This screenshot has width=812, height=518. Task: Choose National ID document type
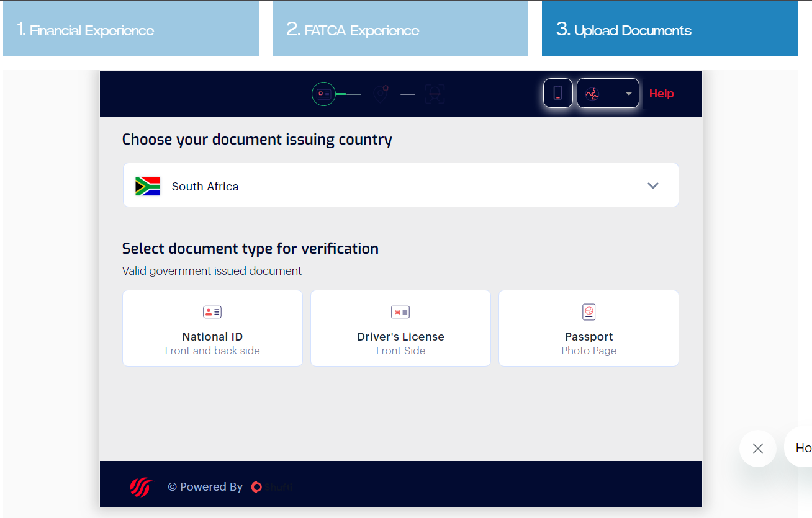pyautogui.click(x=212, y=328)
